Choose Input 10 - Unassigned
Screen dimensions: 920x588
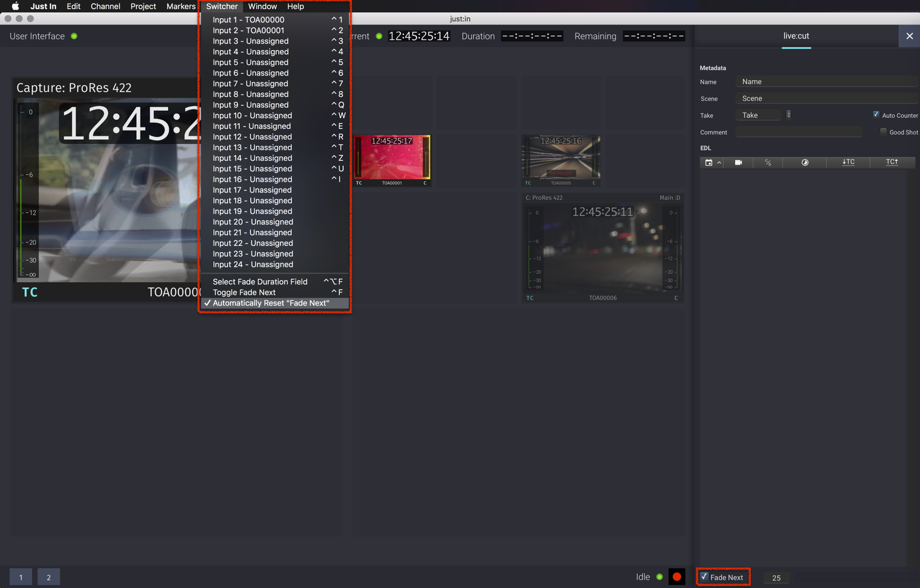[275, 115]
